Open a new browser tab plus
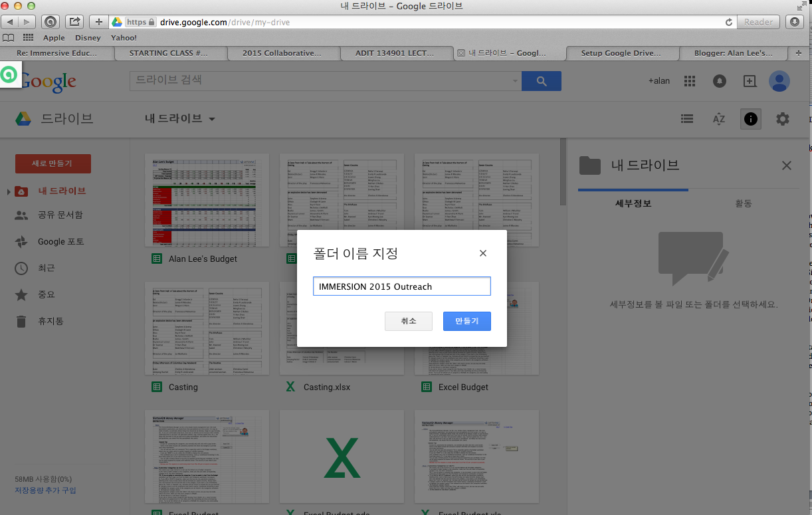The width and height of the screenshot is (812, 515). pos(799,53)
